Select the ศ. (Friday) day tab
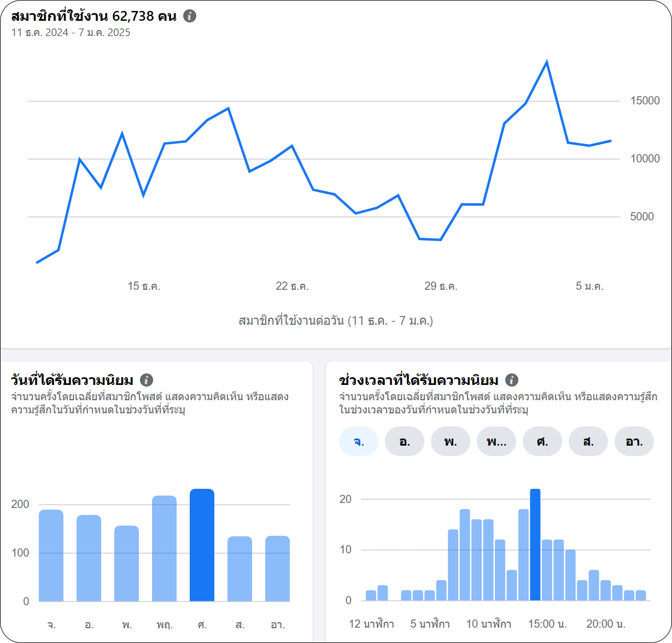Image resolution: width=672 pixels, height=643 pixels. [x=542, y=442]
